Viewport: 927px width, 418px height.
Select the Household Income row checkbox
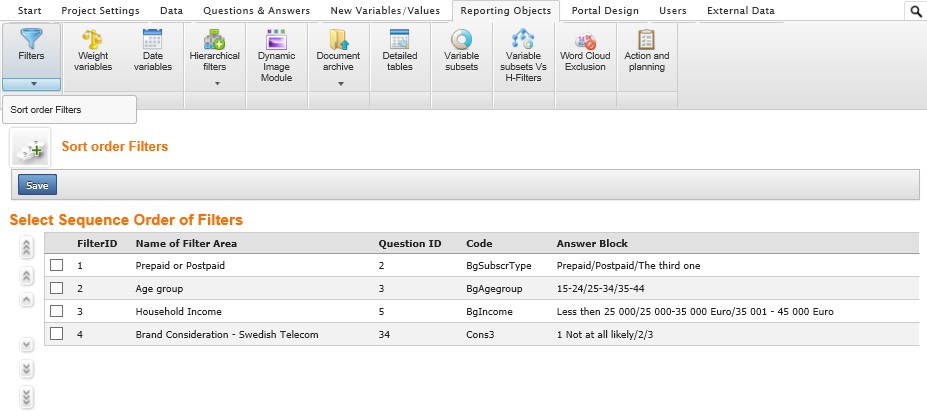coord(57,311)
